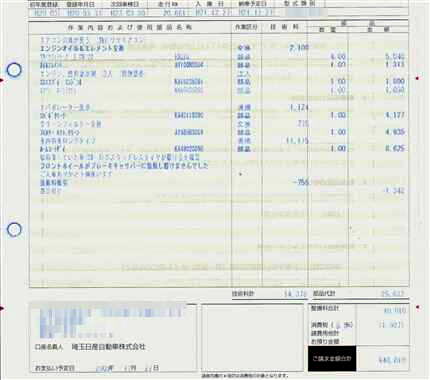Click the 作業区分 column header
The width and height of the screenshot is (430, 380).
246,27
